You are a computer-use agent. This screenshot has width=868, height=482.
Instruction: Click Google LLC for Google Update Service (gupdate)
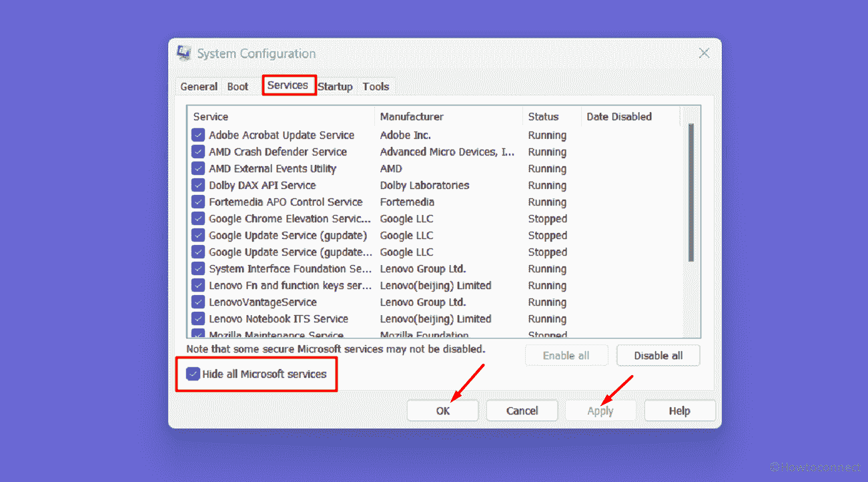point(406,235)
